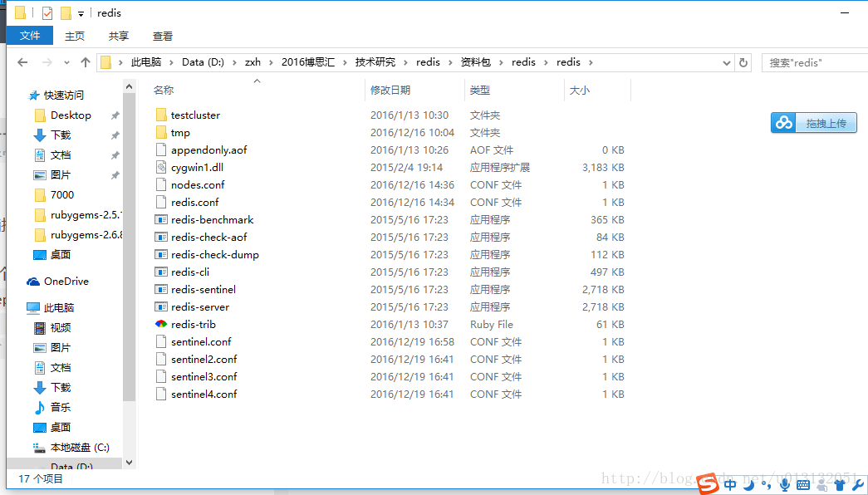Screen dimensions: 868x495
Task: Select the cygwin1.dll file icon
Action: (161, 167)
